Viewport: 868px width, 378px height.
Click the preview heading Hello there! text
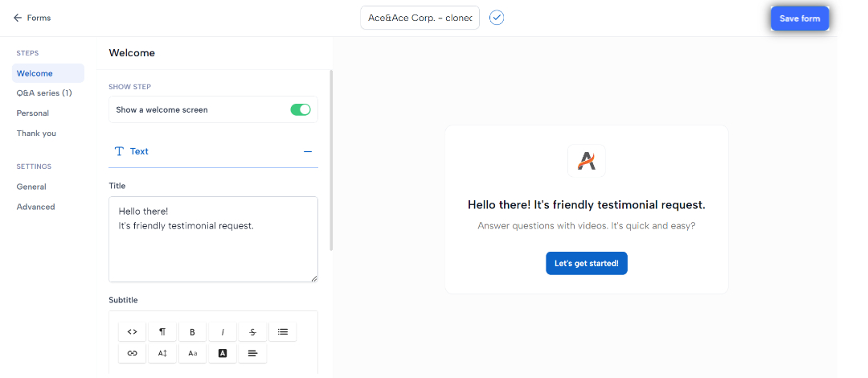586,204
